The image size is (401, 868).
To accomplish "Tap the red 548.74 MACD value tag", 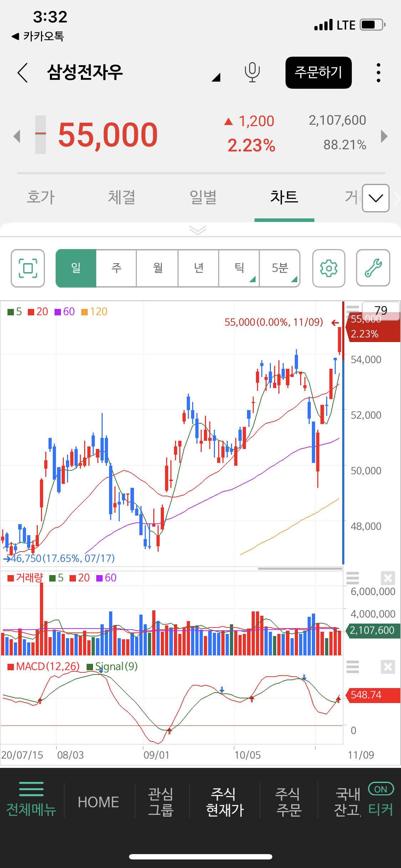I will (x=373, y=695).
